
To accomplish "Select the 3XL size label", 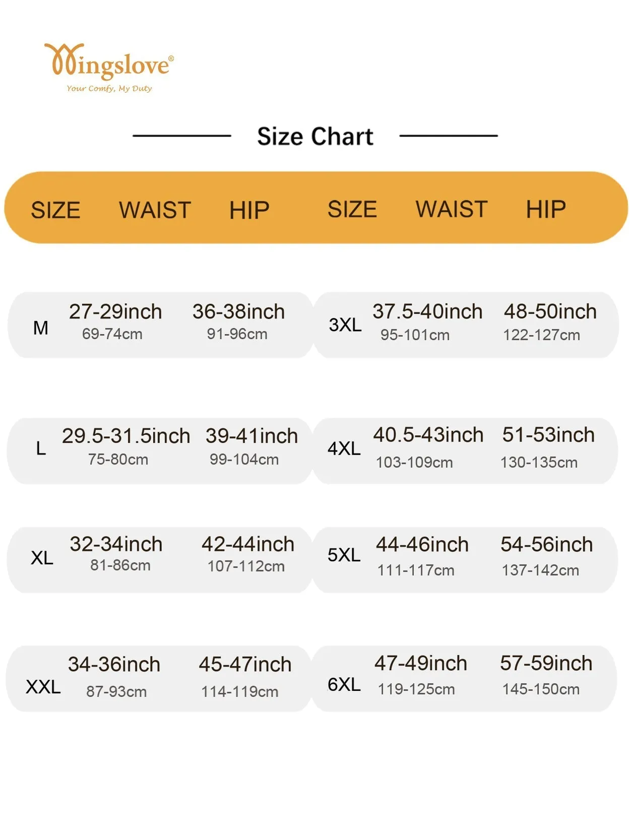I will (x=345, y=325).
